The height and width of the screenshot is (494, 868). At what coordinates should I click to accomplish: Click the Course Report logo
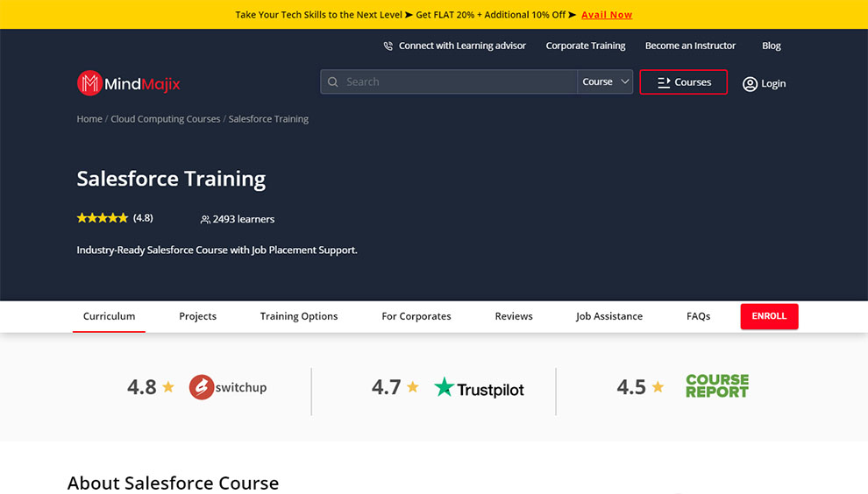(717, 386)
